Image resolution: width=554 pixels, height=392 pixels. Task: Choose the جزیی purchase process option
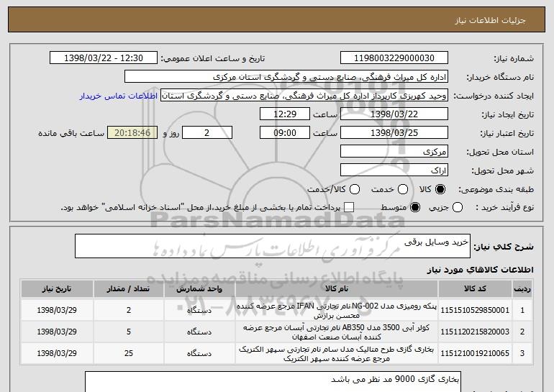457,208
